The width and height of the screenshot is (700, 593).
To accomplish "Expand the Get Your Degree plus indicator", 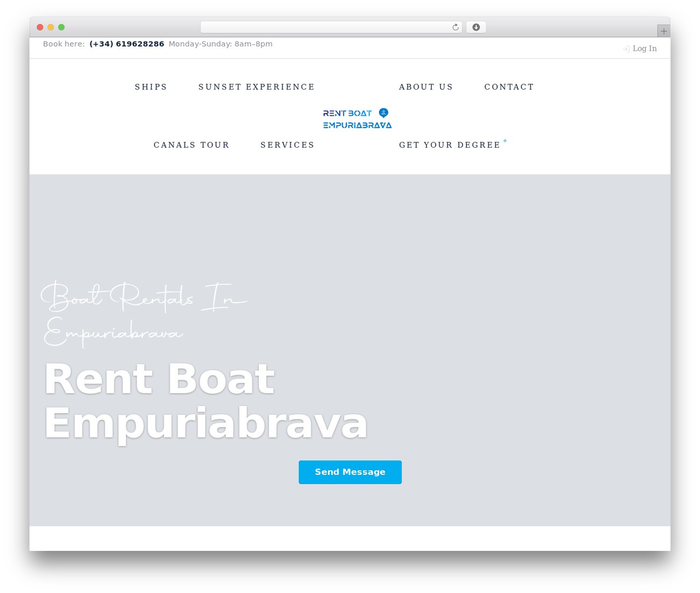I will click(x=505, y=141).
